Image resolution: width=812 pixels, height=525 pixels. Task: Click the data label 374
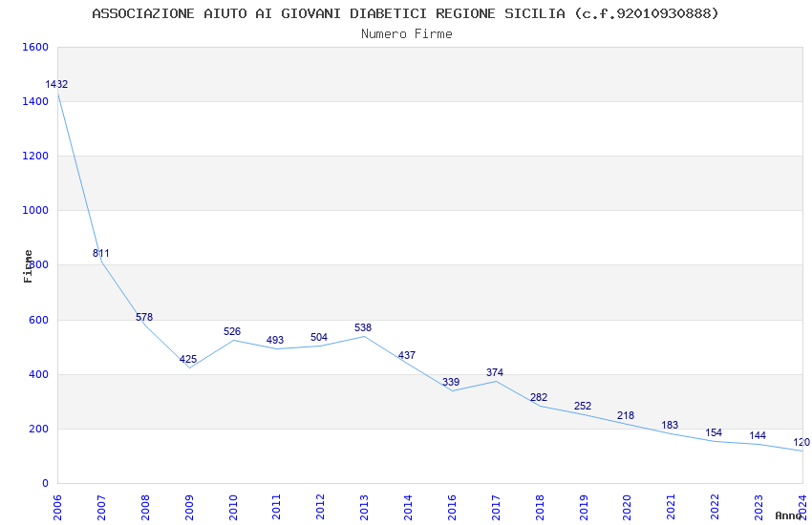[x=495, y=372]
